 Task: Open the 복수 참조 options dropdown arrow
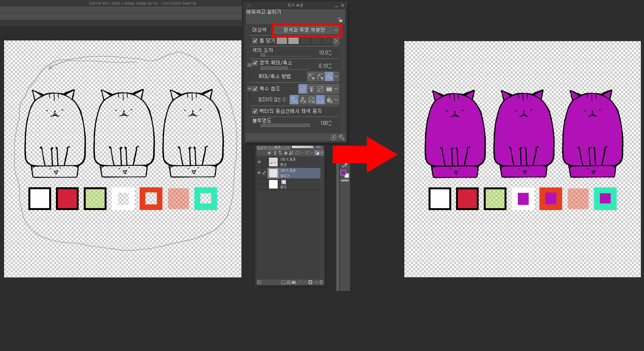pyautogui.click(x=336, y=89)
